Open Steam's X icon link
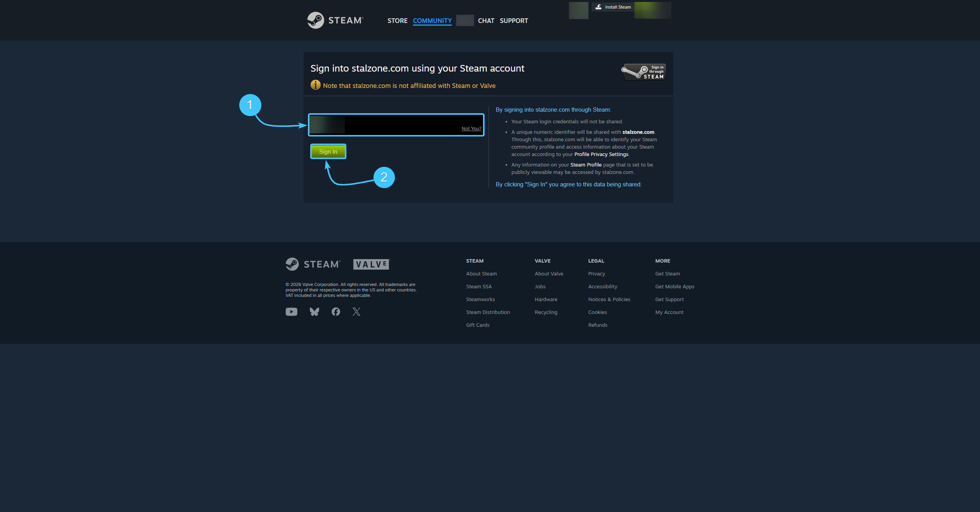980x512 pixels. point(357,312)
